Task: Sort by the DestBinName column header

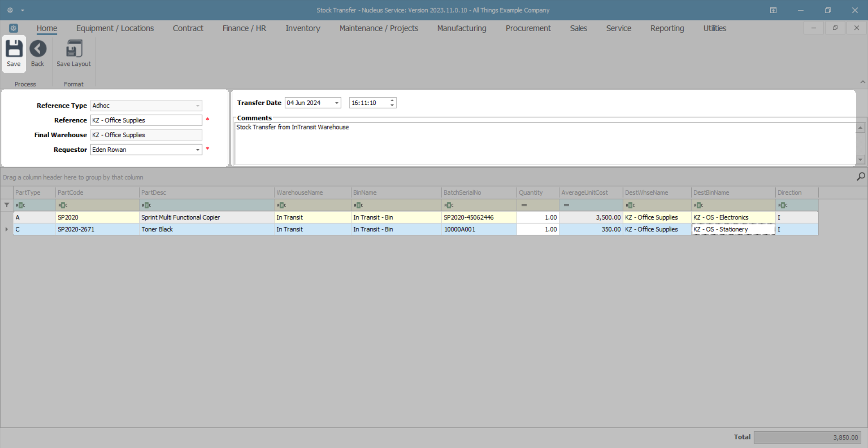Action: pos(733,192)
